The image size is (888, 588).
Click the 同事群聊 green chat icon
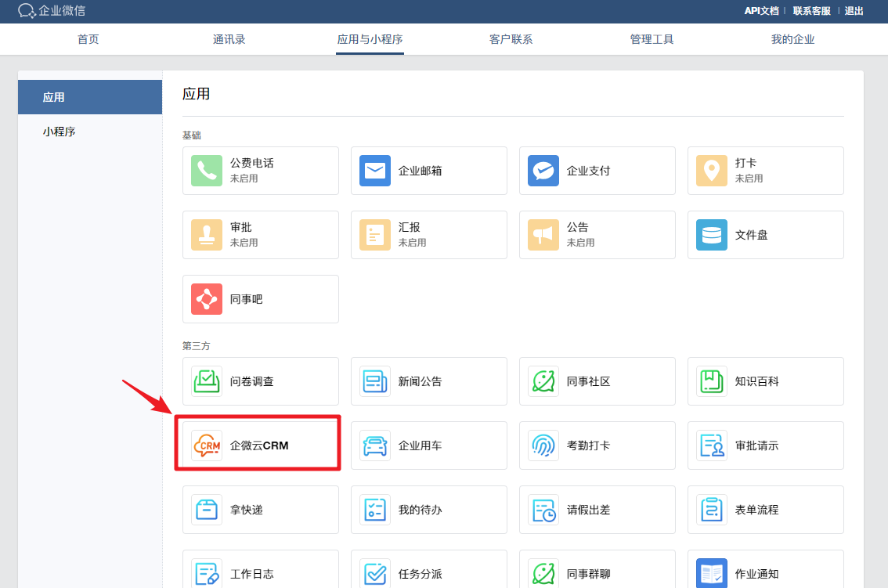tap(543, 573)
